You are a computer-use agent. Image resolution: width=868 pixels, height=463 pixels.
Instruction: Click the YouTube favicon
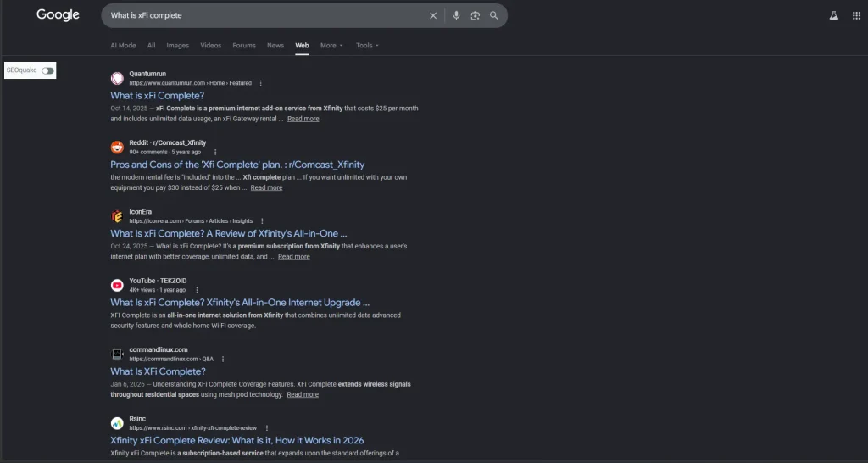(117, 285)
